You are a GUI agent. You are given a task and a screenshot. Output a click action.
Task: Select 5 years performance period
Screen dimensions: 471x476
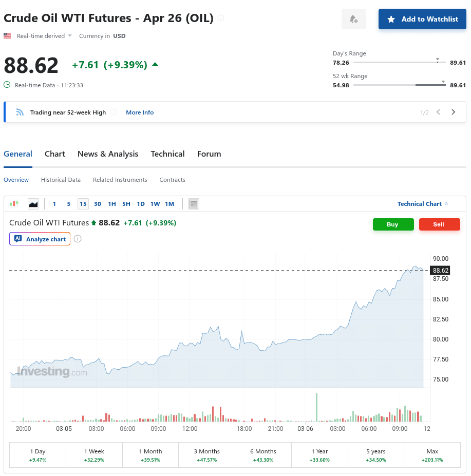pos(376,455)
